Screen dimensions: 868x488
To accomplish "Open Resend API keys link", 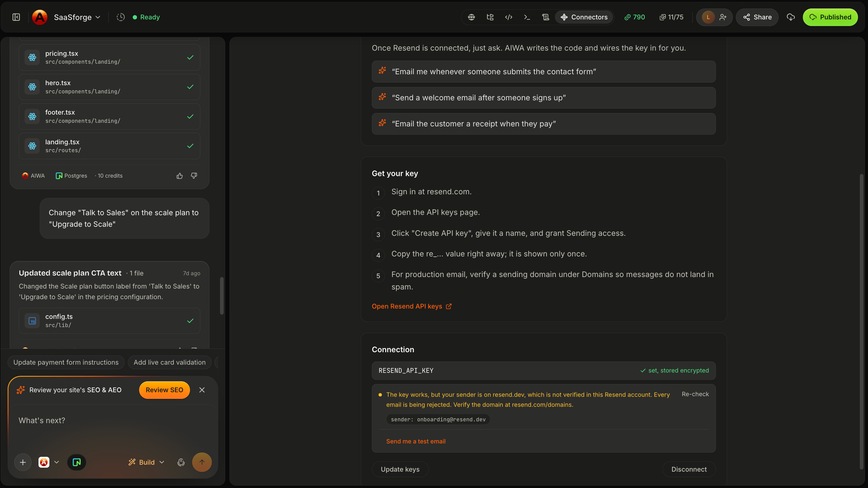I will (x=412, y=306).
